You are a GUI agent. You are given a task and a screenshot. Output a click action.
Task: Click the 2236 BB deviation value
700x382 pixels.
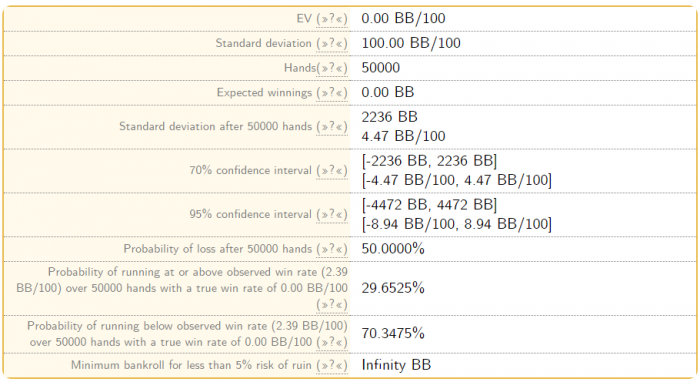tap(389, 117)
